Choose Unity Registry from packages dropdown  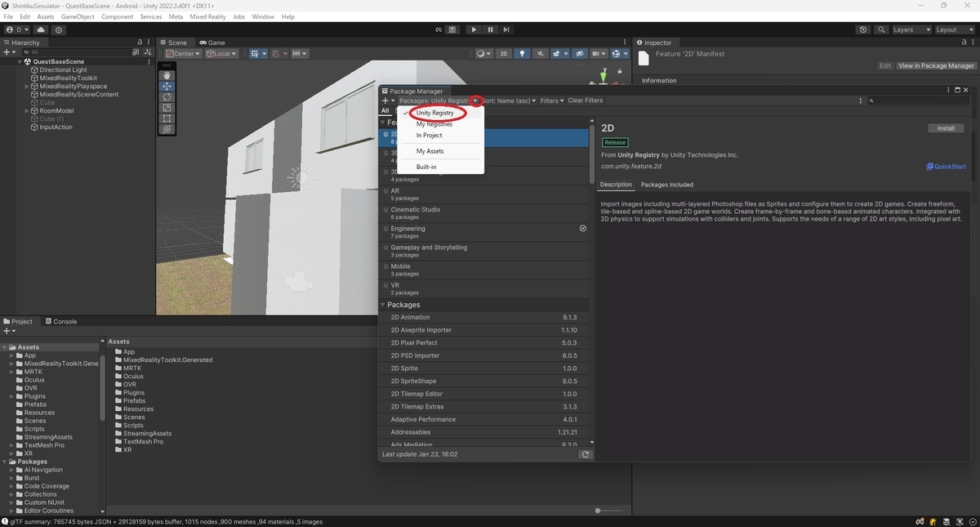(x=434, y=113)
